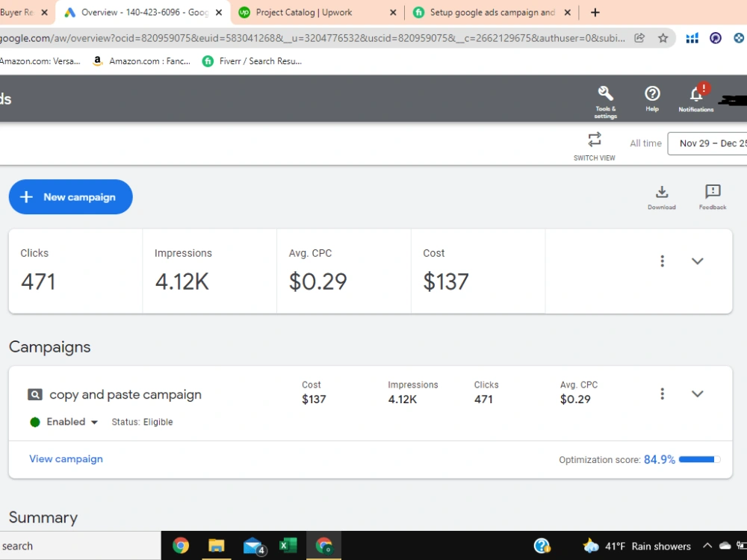
Task: Open help icon in system tray
Action: (x=542, y=546)
